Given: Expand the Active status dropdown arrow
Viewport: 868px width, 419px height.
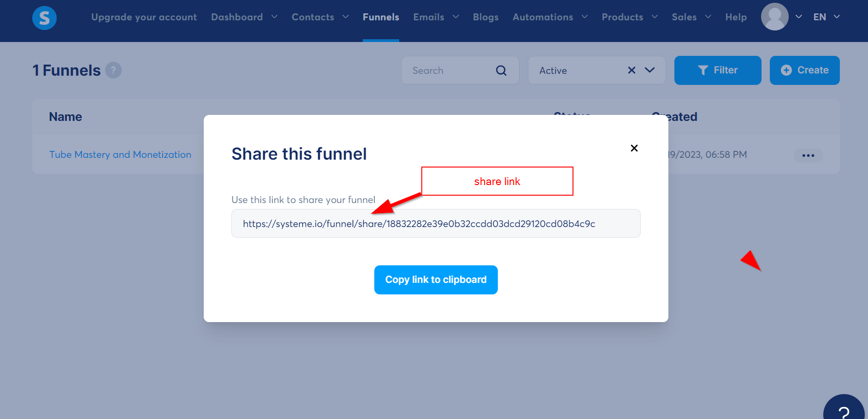Looking at the screenshot, I should coord(650,70).
